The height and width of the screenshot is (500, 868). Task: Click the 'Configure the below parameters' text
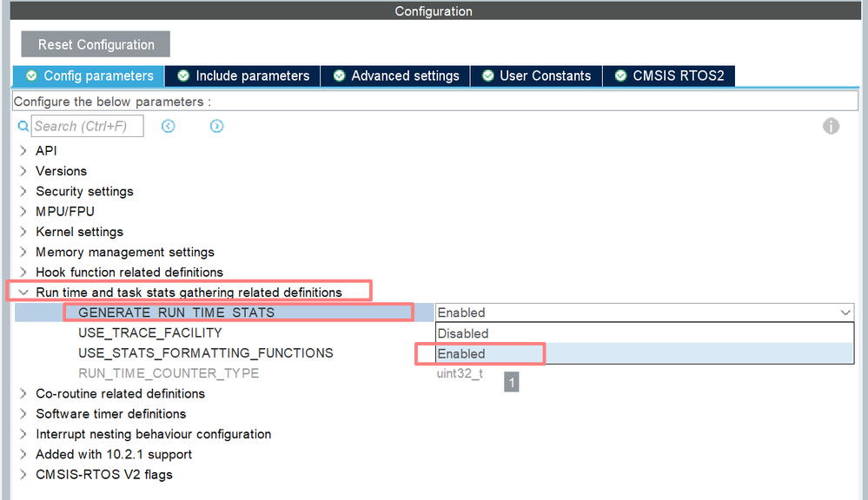tap(112, 102)
